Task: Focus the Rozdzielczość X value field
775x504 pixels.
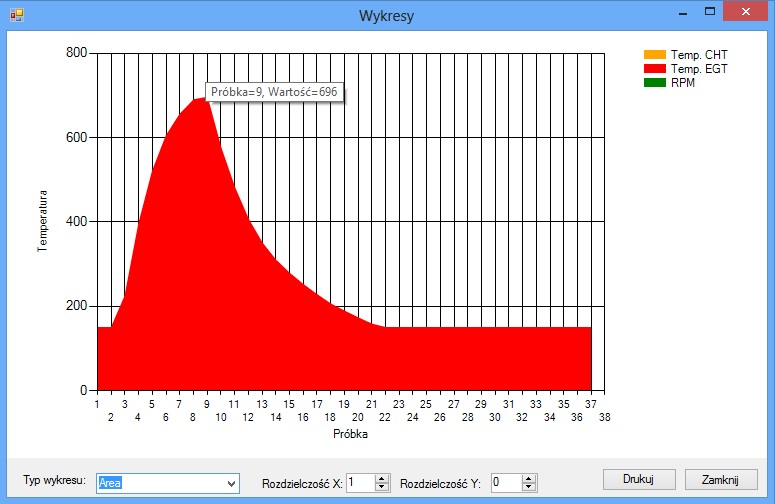Action: 360,483
